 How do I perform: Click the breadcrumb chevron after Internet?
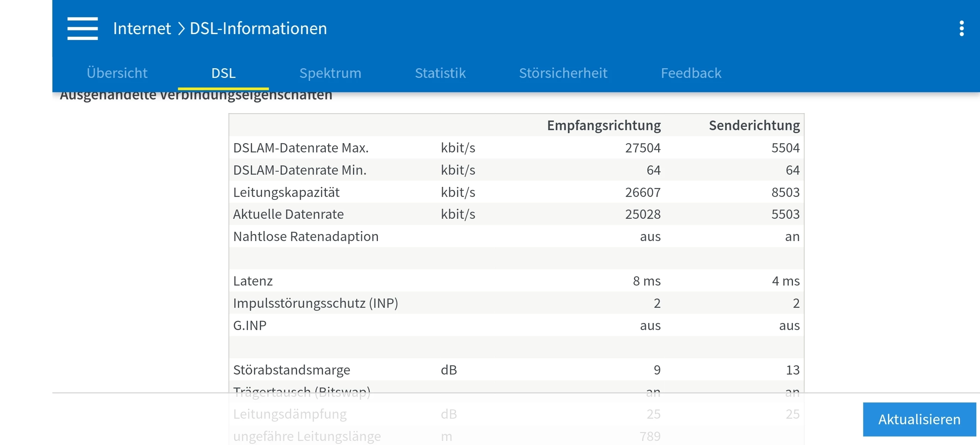point(181,29)
